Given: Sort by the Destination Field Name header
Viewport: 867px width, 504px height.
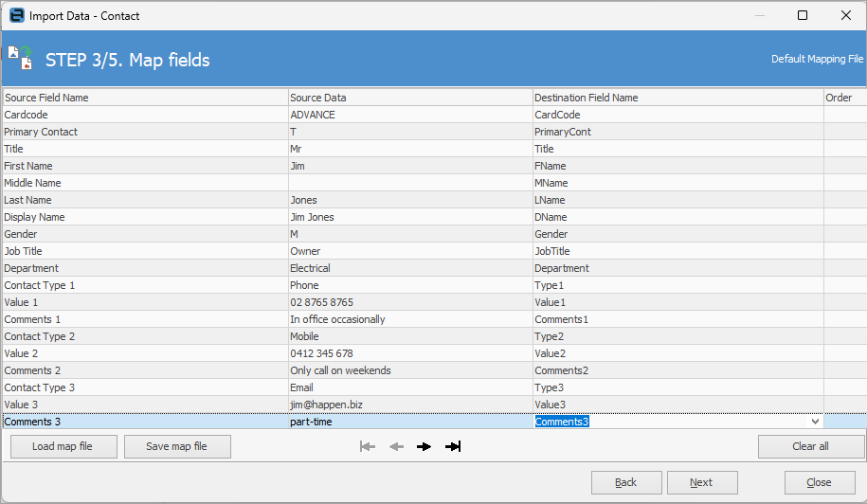Looking at the screenshot, I should pyautogui.click(x=677, y=98).
